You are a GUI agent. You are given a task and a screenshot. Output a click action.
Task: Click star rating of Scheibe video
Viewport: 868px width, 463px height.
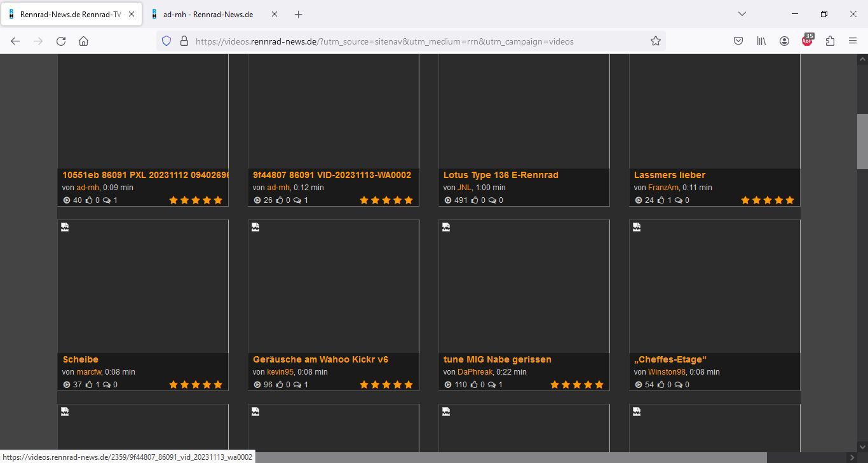click(196, 385)
